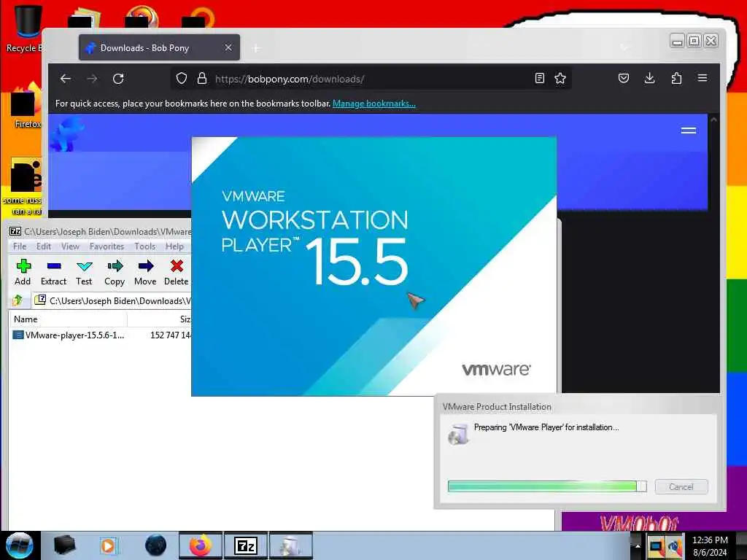Open the Save to Pocket icon
Image resolution: width=747 pixels, height=560 pixels.
click(624, 78)
